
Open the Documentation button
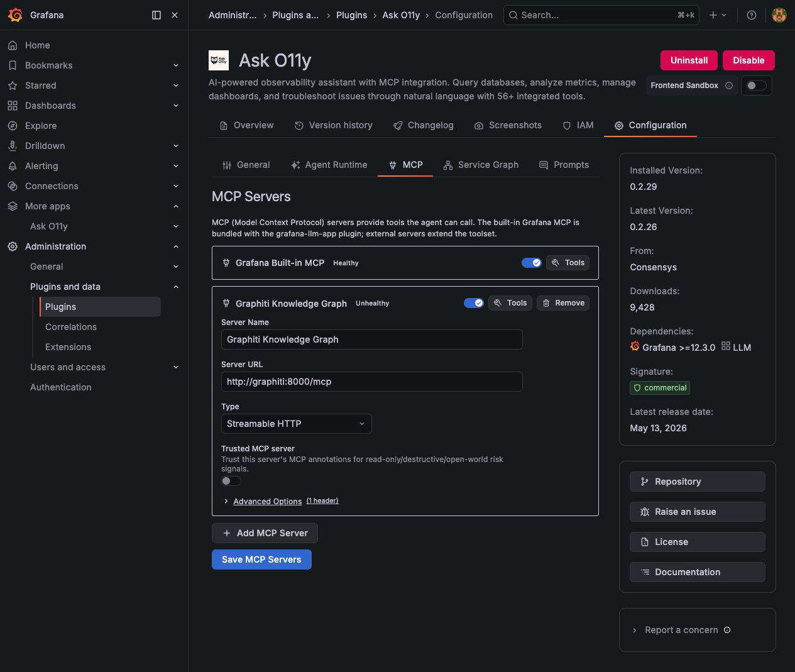click(698, 572)
